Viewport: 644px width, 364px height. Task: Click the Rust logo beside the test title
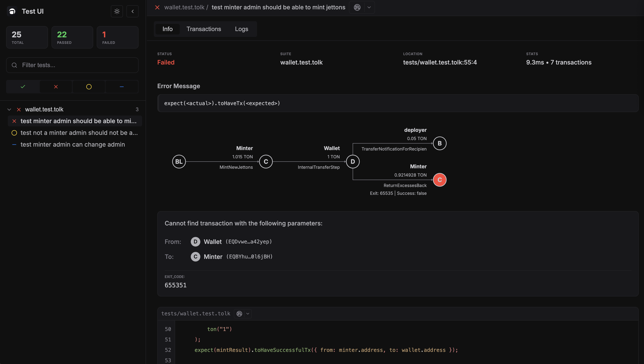point(357,7)
